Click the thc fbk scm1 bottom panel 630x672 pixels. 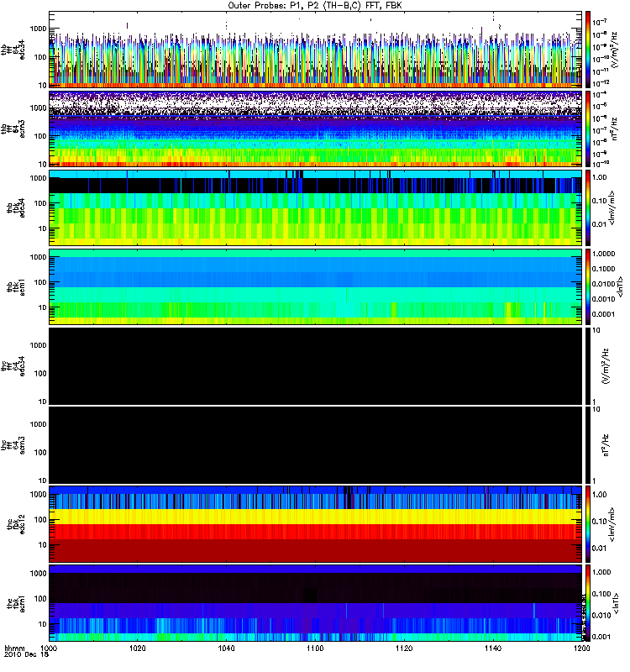coord(316,603)
